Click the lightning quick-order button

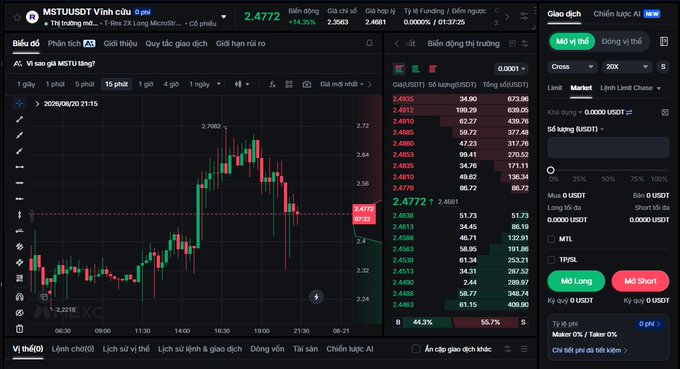click(x=316, y=297)
